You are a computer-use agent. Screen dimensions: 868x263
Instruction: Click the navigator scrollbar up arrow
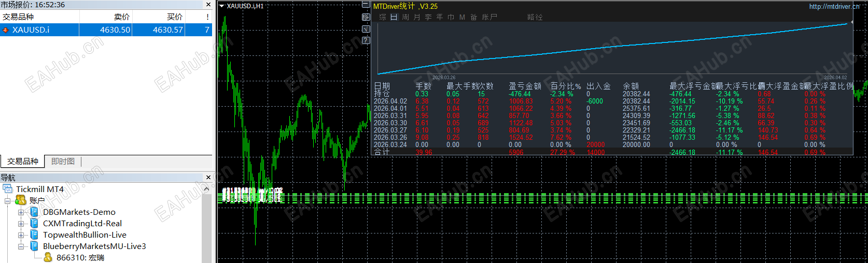tap(207, 189)
